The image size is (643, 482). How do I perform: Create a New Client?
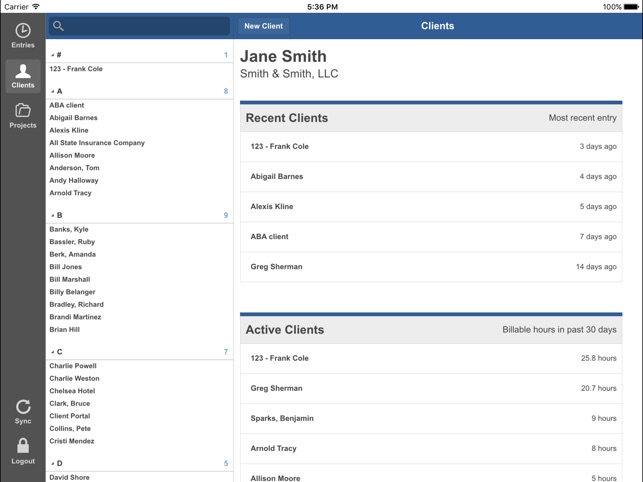pos(263,26)
